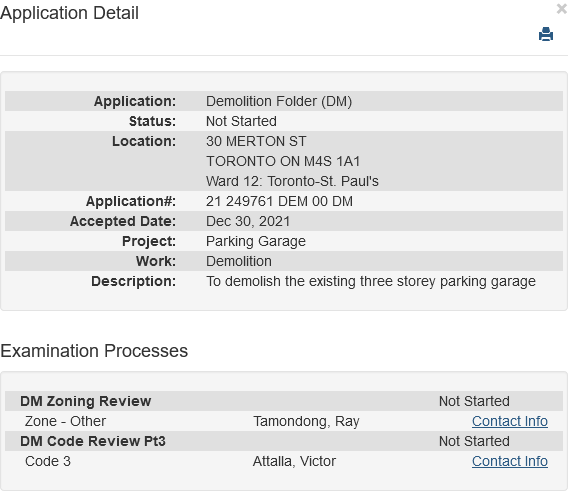Click examiner name Tamondong, Ray

coord(306,421)
